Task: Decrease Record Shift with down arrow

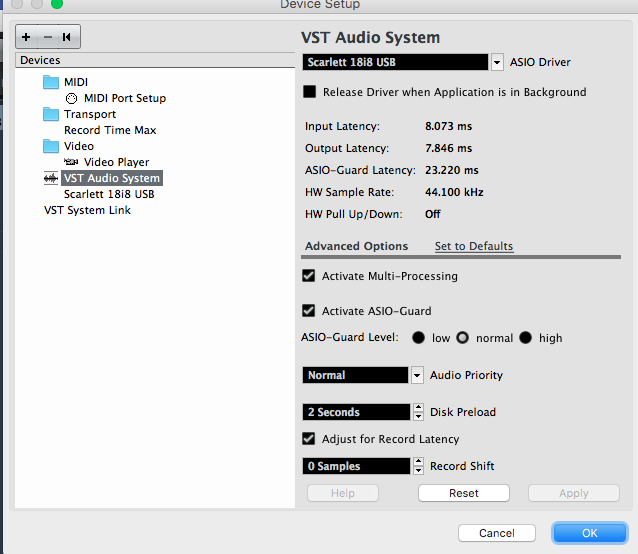Action: pos(418,470)
